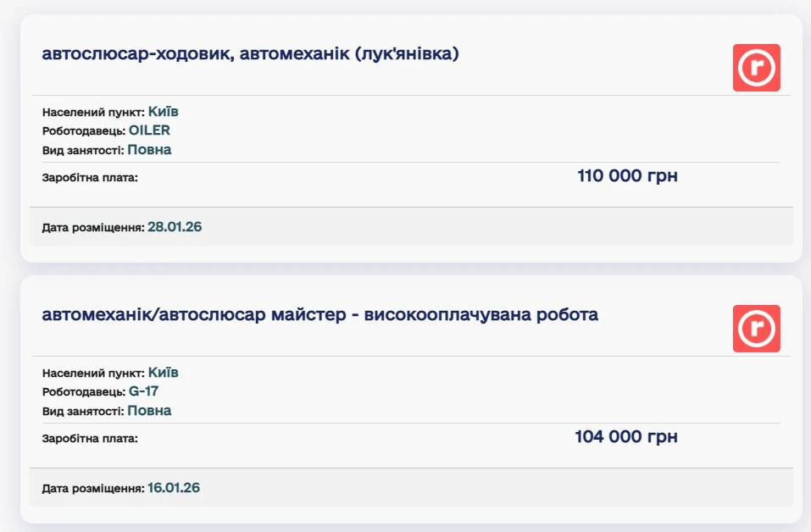
Task: Click the 104 000 грн salary value
Action: 627,436
